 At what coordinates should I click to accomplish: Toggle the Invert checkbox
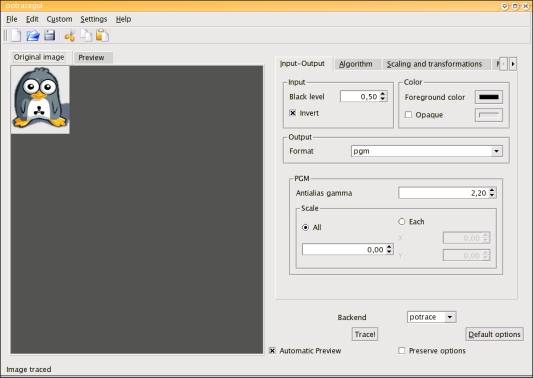point(293,113)
